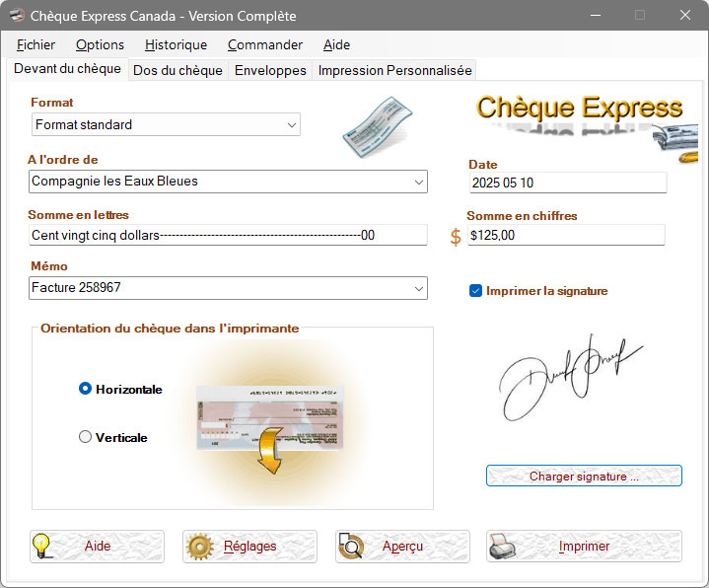Viewport: 709px width, 588px height.
Task: Open the Commander menu
Action: 265,44
